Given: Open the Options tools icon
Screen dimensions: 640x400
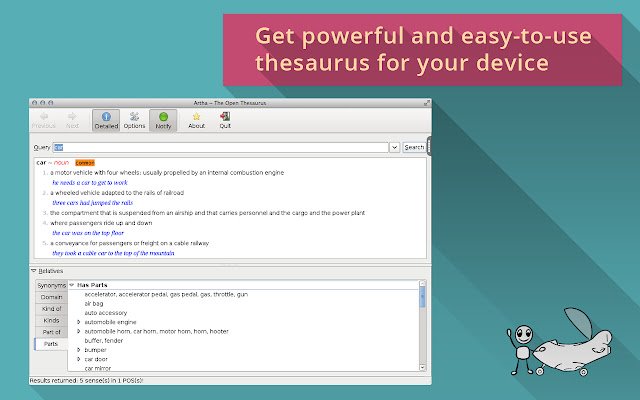Looking at the screenshot, I should pos(134,117).
